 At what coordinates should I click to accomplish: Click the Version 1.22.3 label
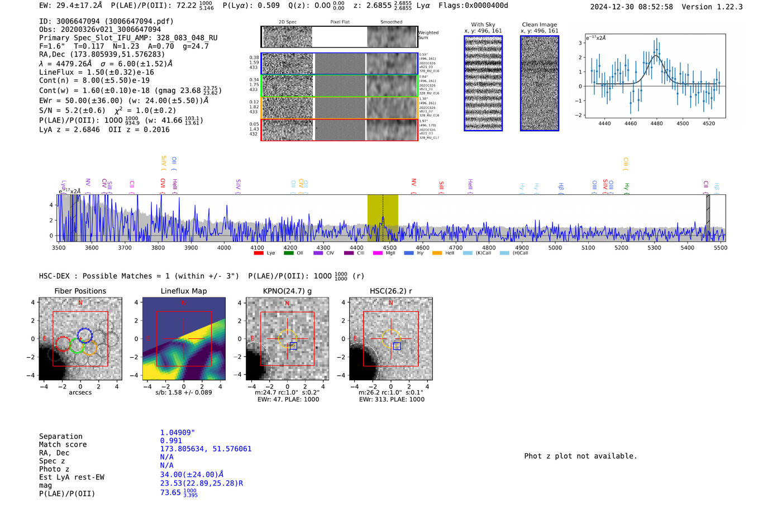click(712, 7)
